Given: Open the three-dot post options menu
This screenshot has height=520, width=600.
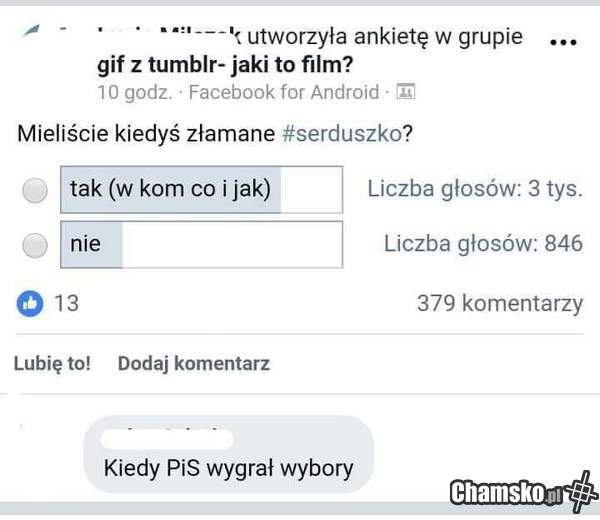Looking at the screenshot, I should tap(563, 42).
